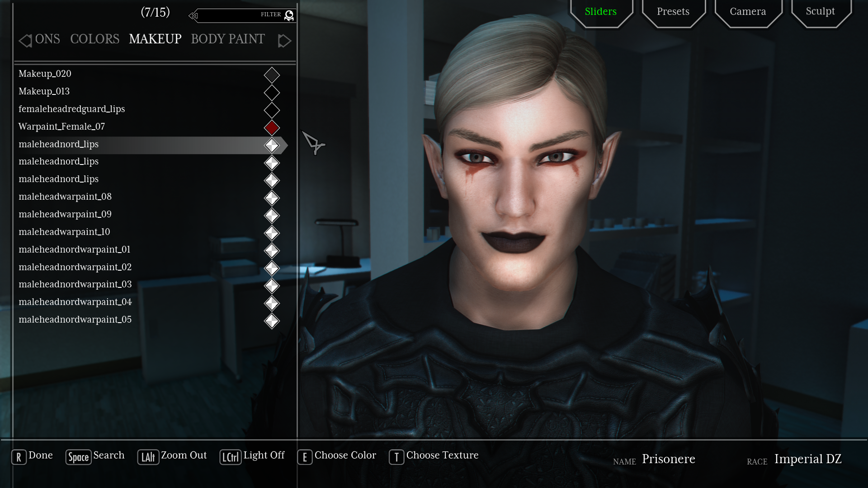Click the red diamond swatch for Warpaint_Female_07
Screen dimensions: 868x488
(272, 128)
